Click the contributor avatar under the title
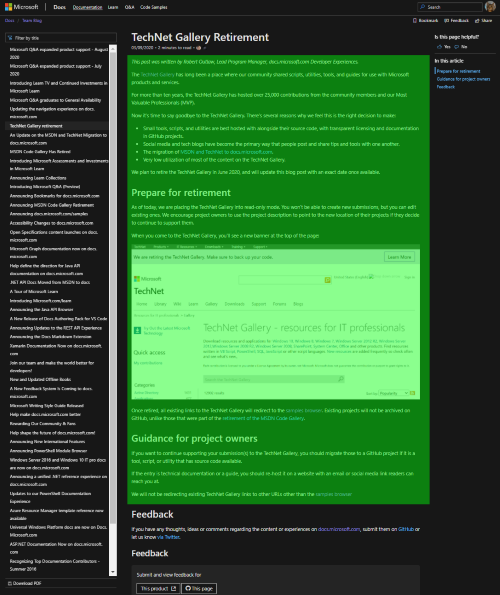The width and height of the screenshot is (500, 595). pyautogui.click(x=198, y=48)
